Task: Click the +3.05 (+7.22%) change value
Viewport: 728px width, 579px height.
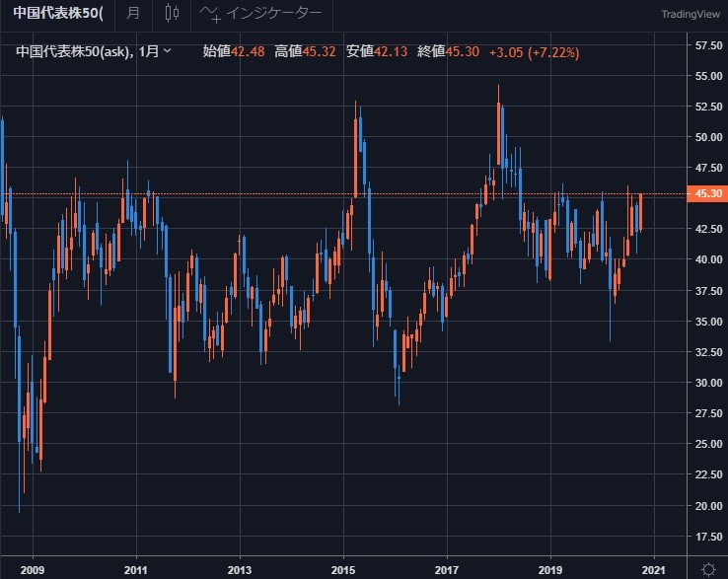Action: (x=534, y=52)
